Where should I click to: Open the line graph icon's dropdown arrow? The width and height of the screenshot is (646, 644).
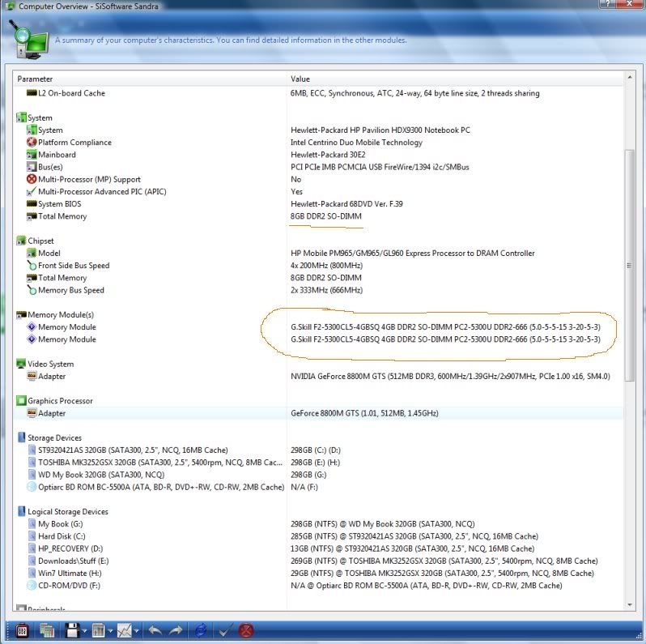136,631
